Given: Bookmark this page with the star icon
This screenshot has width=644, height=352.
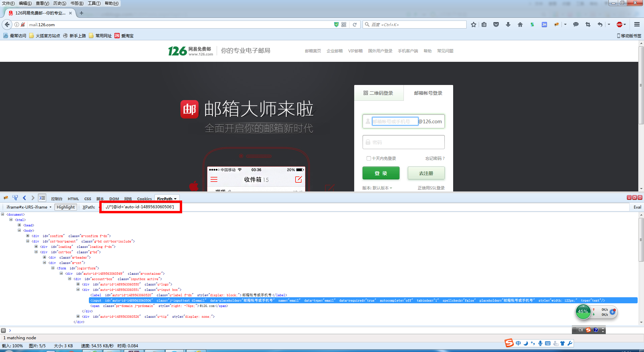Looking at the screenshot, I should tap(473, 25).
